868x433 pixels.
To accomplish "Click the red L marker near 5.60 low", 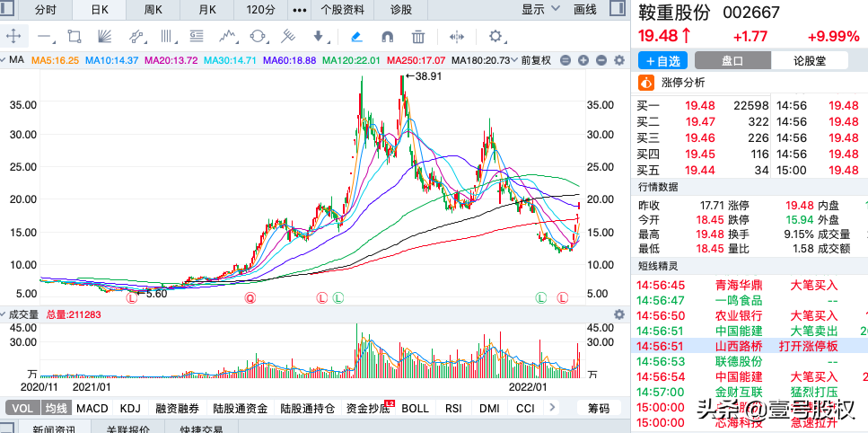I will [131, 298].
